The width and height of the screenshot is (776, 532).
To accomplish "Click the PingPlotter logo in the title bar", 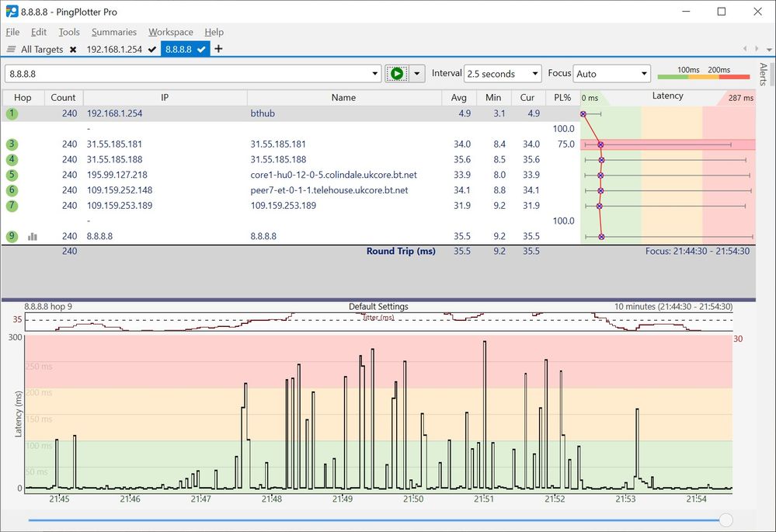I will [11, 12].
